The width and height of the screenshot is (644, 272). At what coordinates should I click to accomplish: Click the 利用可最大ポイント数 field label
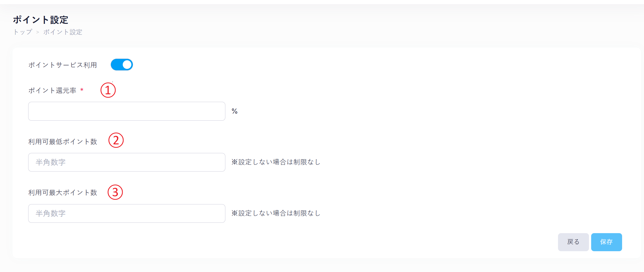(63, 193)
